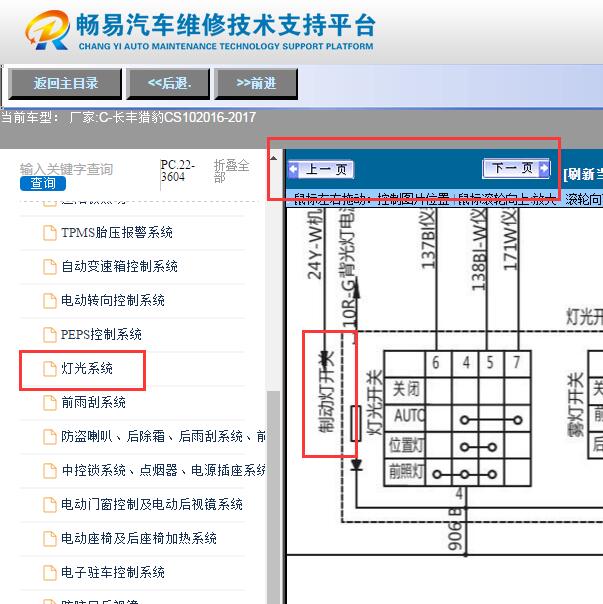This screenshot has height=604, width=603.
Task: Open 中控锁系统、点烟器、电源插座系统 entry
Action: click(x=163, y=470)
